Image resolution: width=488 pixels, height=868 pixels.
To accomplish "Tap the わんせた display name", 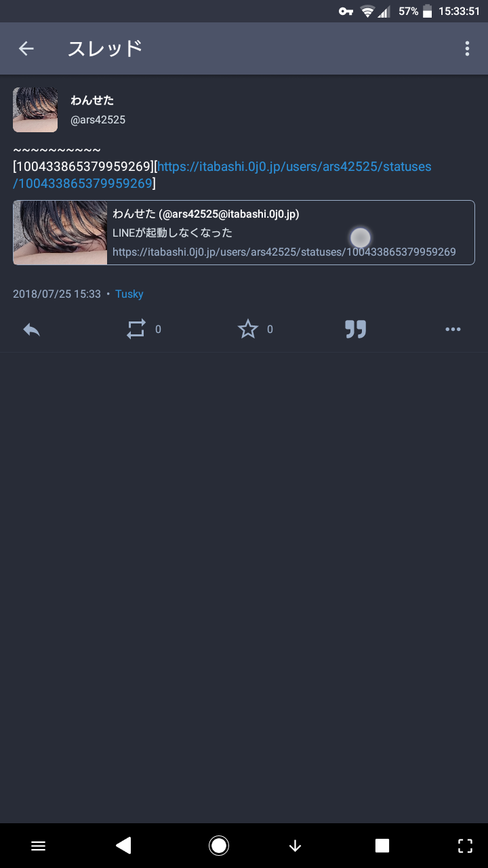I will 92,100.
